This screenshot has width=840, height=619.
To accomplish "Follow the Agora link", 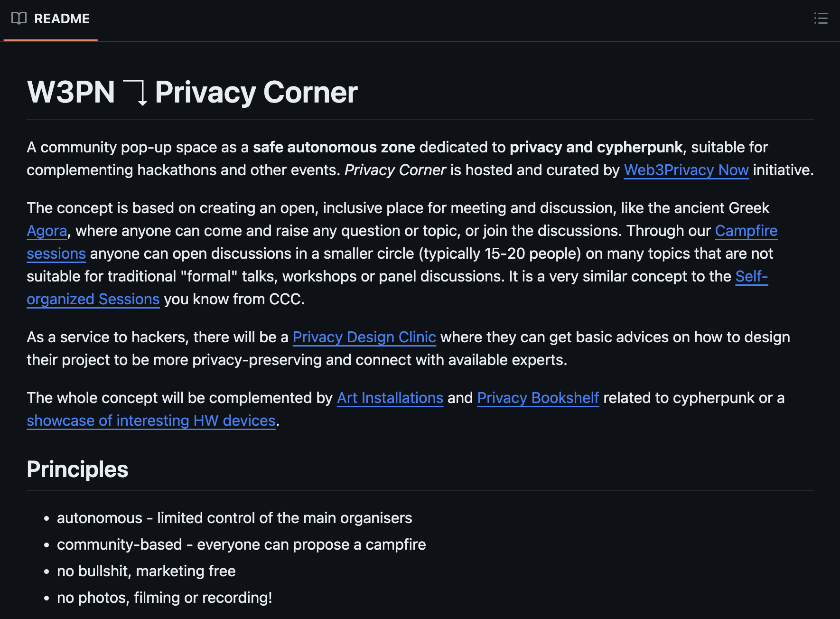I will 47,231.
